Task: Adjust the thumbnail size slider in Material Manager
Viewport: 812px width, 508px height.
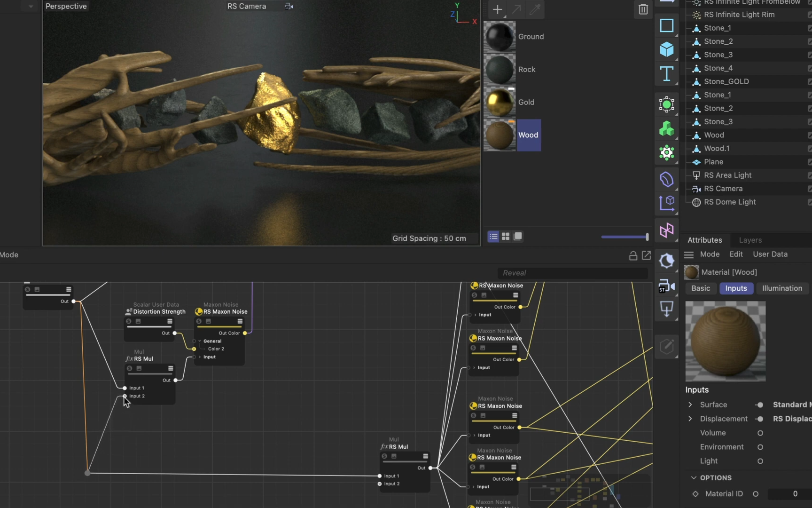Action: point(624,237)
